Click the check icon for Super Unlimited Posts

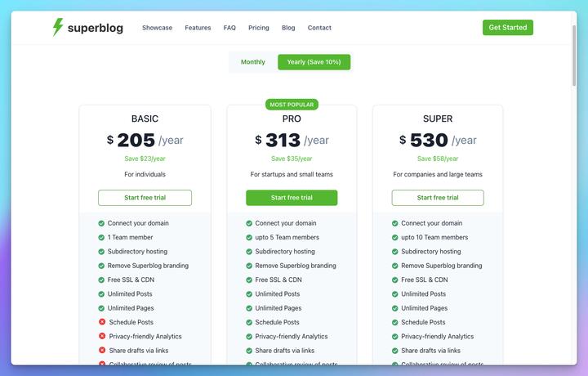point(395,294)
